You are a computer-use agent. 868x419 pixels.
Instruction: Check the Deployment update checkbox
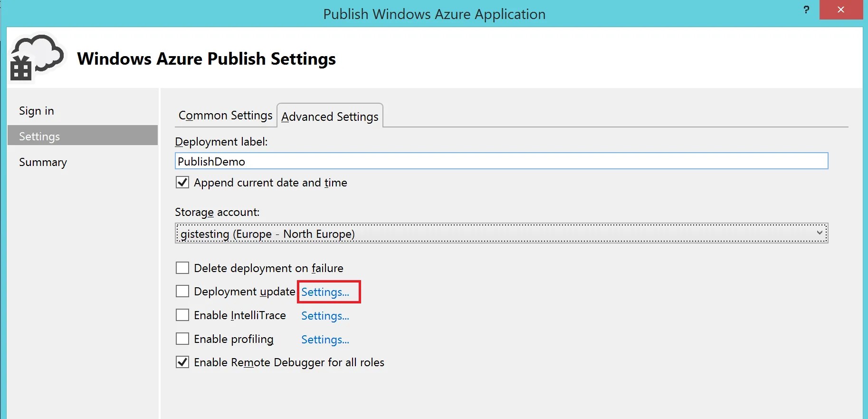coord(182,291)
